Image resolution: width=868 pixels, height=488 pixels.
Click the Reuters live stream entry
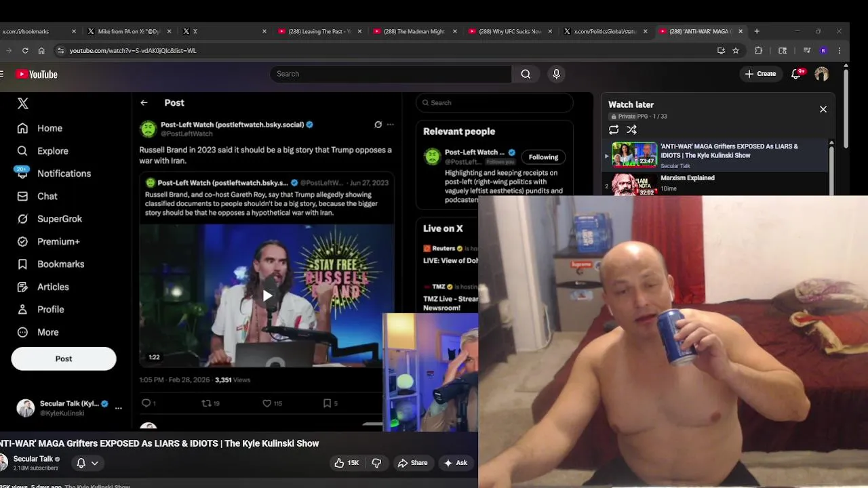pos(450,254)
